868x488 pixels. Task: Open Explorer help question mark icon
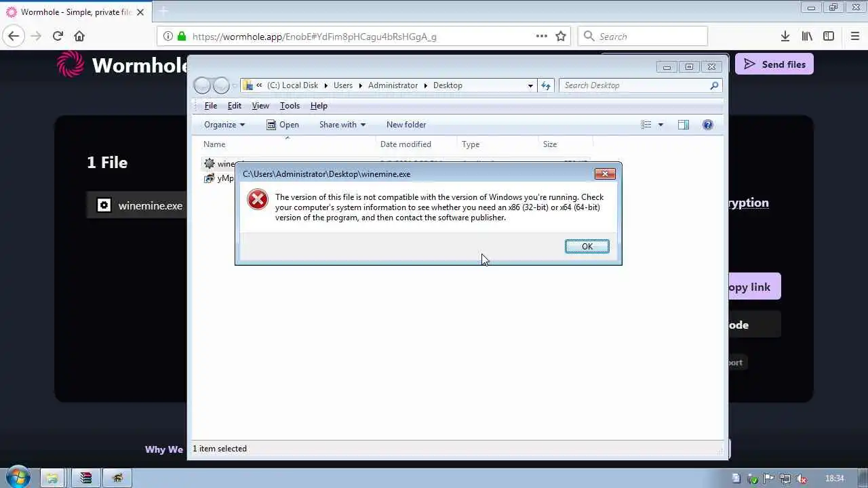click(708, 125)
